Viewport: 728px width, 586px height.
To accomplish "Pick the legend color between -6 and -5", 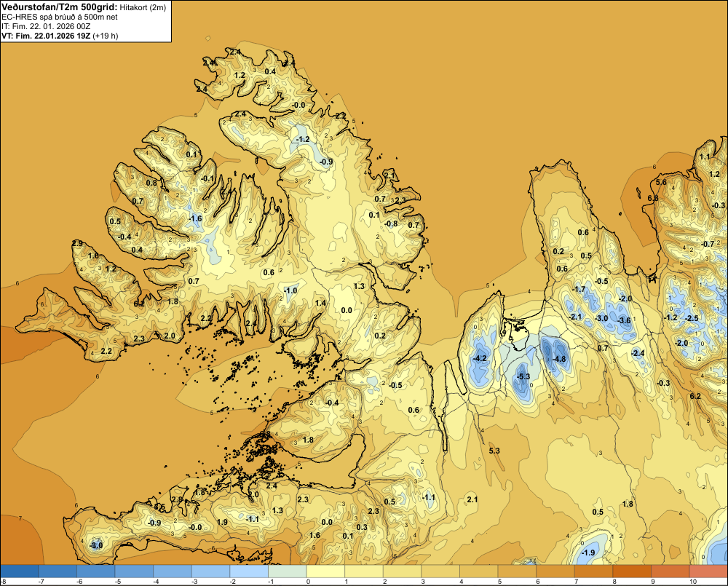I will (x=96, y=571).
